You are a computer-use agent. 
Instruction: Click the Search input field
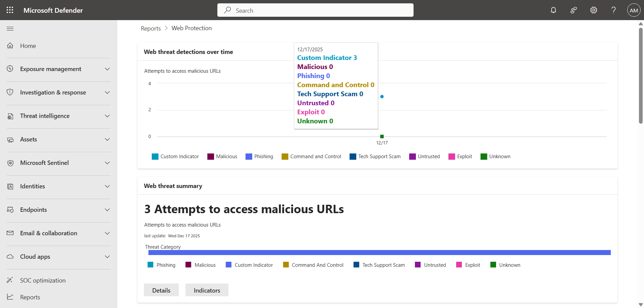pos(315,10)
